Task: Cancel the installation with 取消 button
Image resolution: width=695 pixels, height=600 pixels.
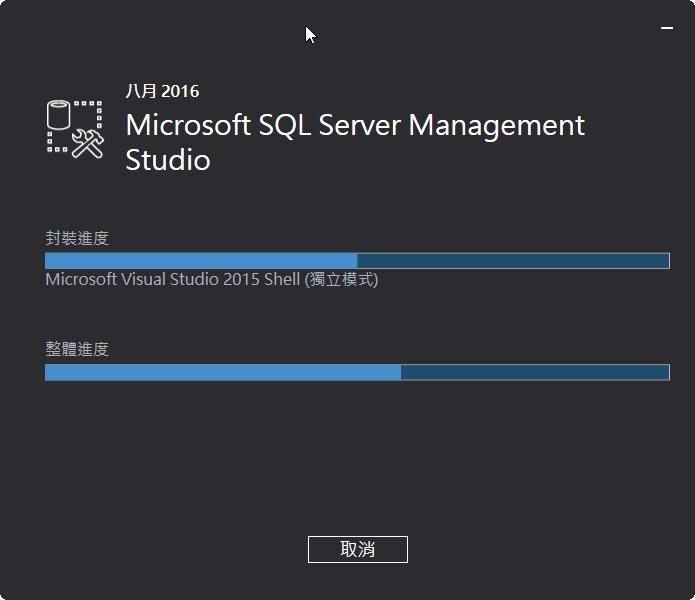Action: pos(358,549)
